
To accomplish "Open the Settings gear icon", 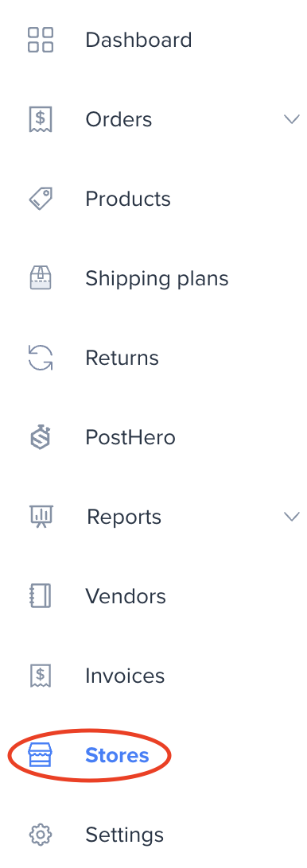I will click(x=41, y=835).
